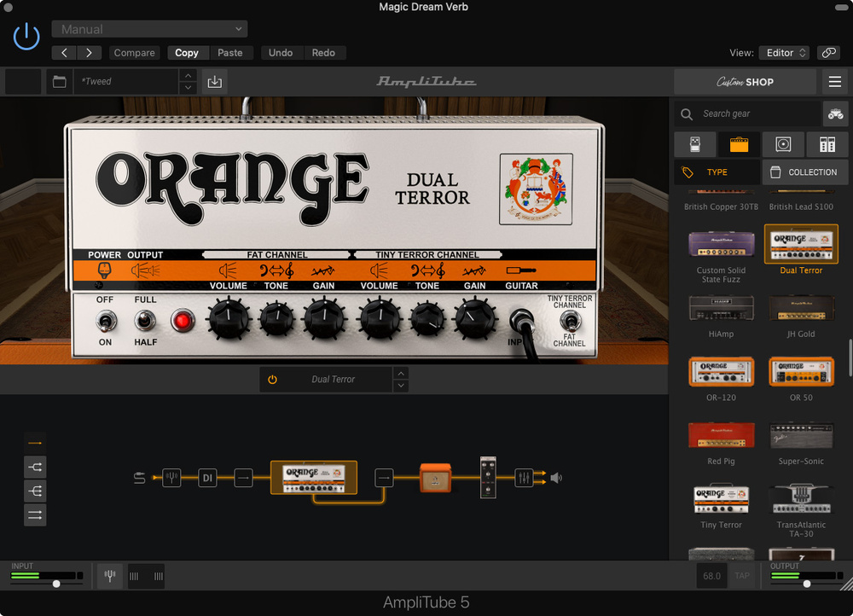Open the Manual preset dropdown
Screen dimensions: 853x616
(149, 29)
